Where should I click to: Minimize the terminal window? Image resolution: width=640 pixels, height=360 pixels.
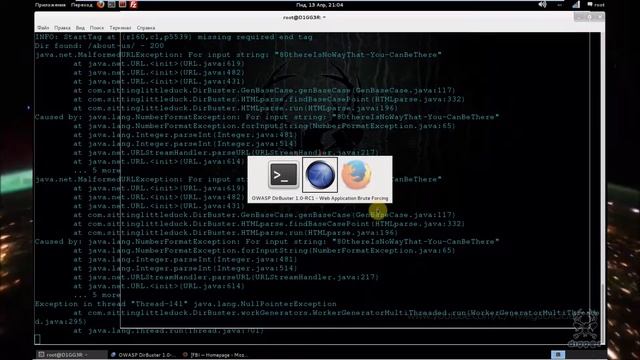pyautogui.click(x=579, y=17)
